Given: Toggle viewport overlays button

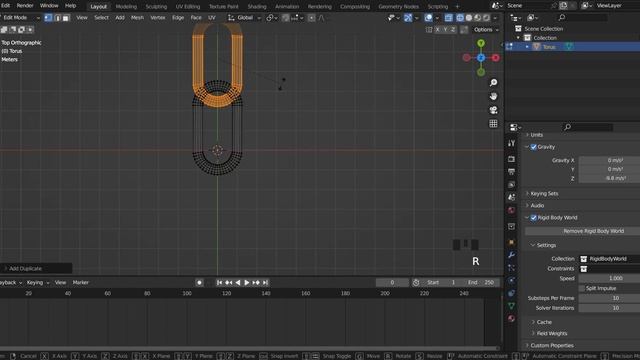Looking at the screenshot, I should 428,18.
